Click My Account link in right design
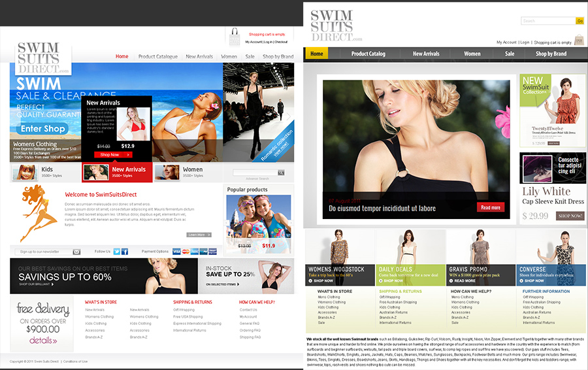Image resolution: width=588 pixels, height=370 pixels. pyautogui.click(x=506, y=42)
